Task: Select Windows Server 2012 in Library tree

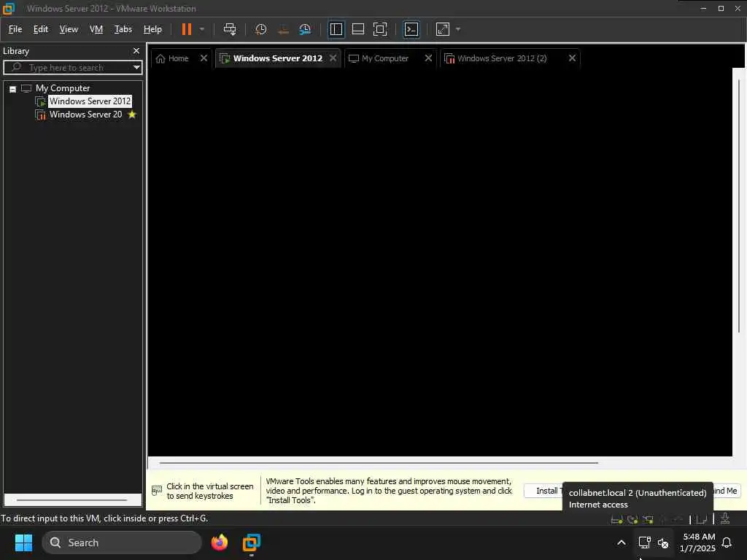Action: 90,101
